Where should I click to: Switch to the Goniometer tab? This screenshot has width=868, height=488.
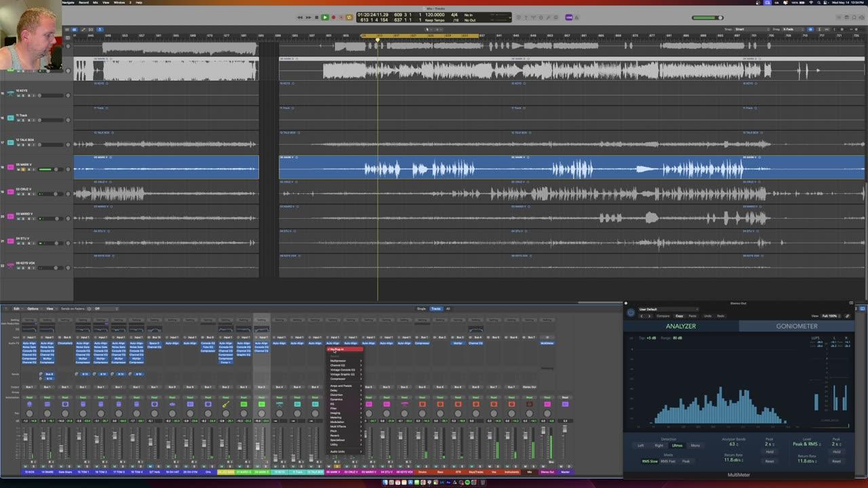[x=797, y=326]
